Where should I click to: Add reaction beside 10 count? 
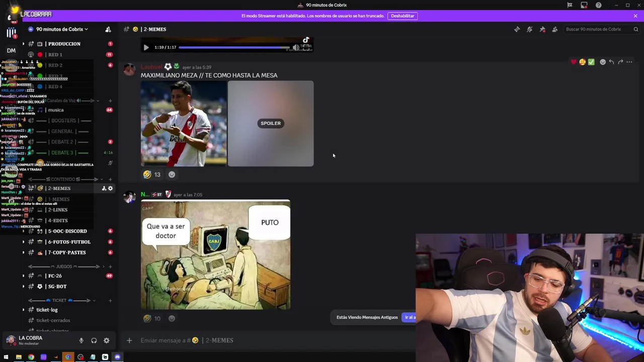click(172, 318)
